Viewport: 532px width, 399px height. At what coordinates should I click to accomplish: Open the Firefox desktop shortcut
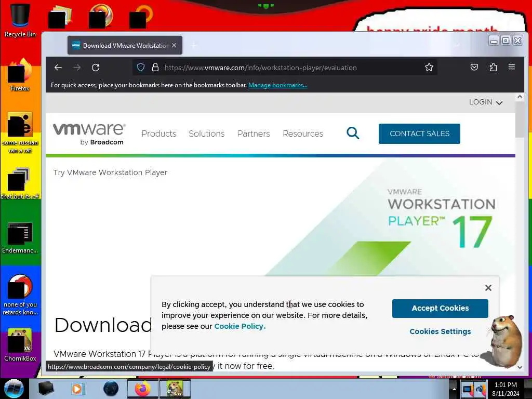[20, 75]
